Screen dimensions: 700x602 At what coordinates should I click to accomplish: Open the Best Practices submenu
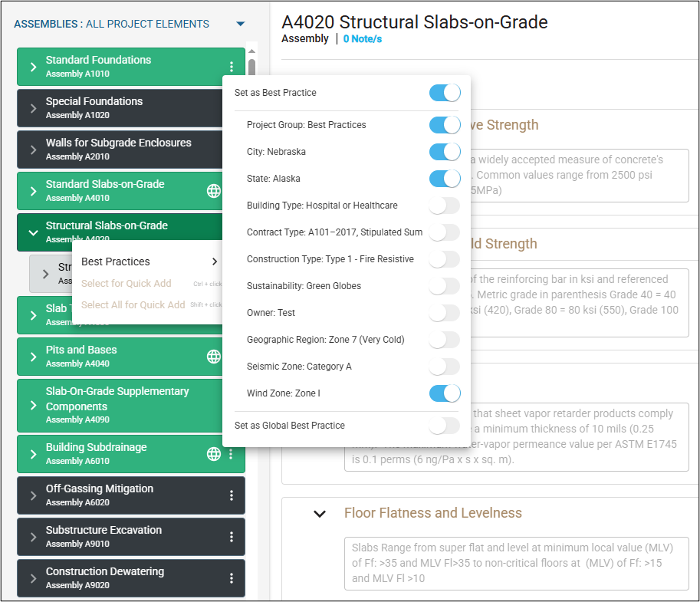150,262
